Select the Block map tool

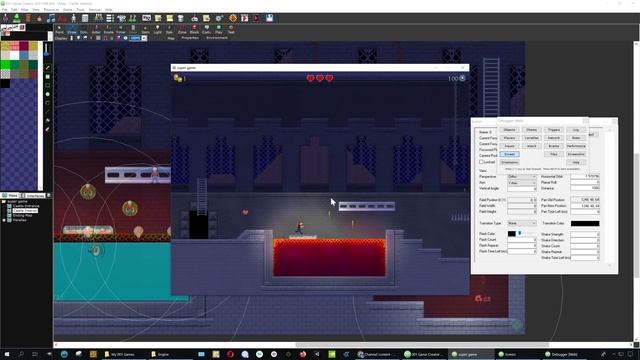tap(194, 29)
